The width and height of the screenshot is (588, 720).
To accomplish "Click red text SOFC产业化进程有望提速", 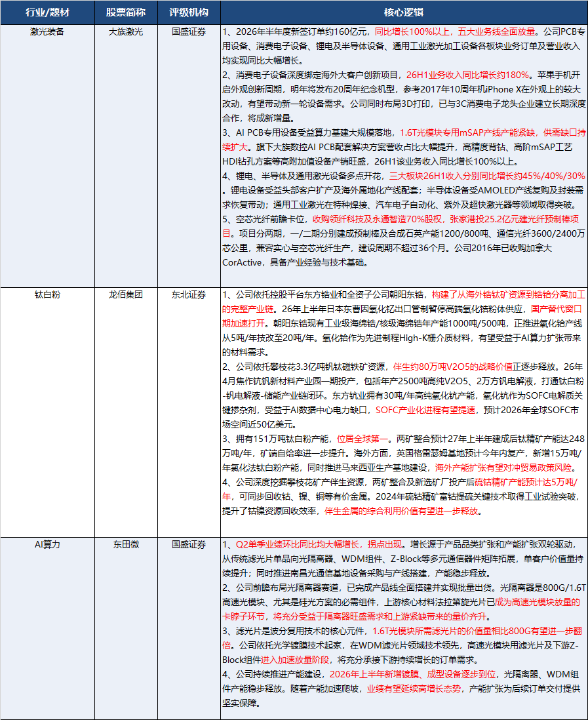I will pos(425,410).
